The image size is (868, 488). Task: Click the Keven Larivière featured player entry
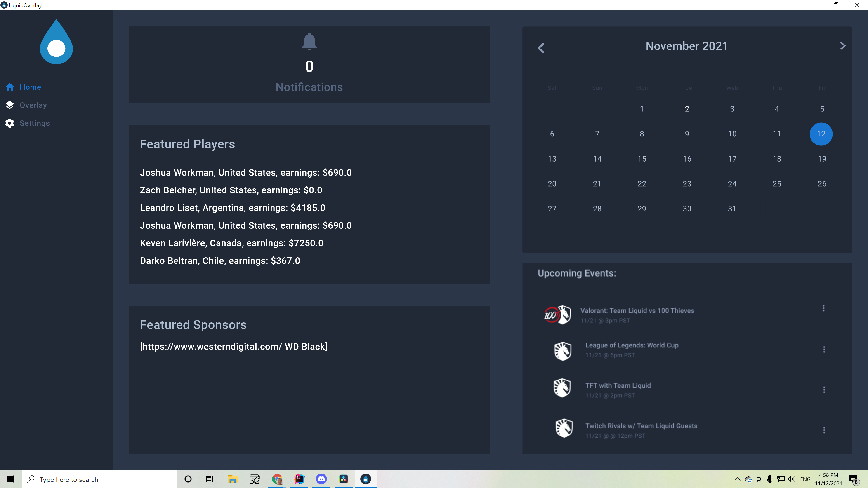click(231, 243)
